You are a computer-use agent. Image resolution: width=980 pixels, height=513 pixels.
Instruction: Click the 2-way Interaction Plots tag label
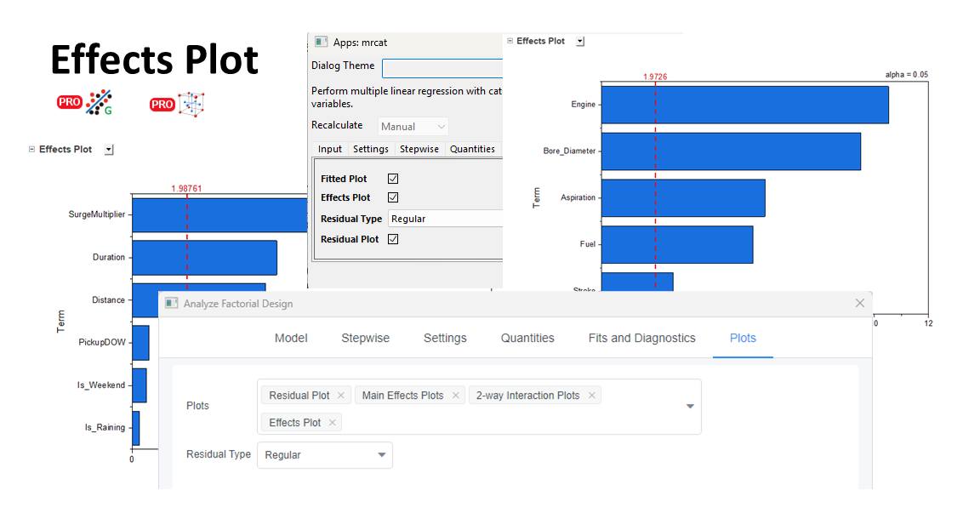pos(527,396)
